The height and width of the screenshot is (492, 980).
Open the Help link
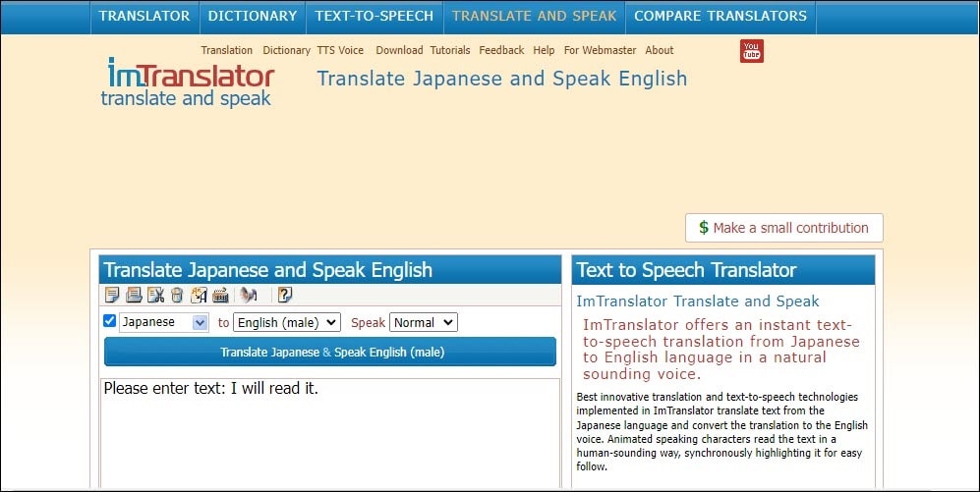[544, 50]
